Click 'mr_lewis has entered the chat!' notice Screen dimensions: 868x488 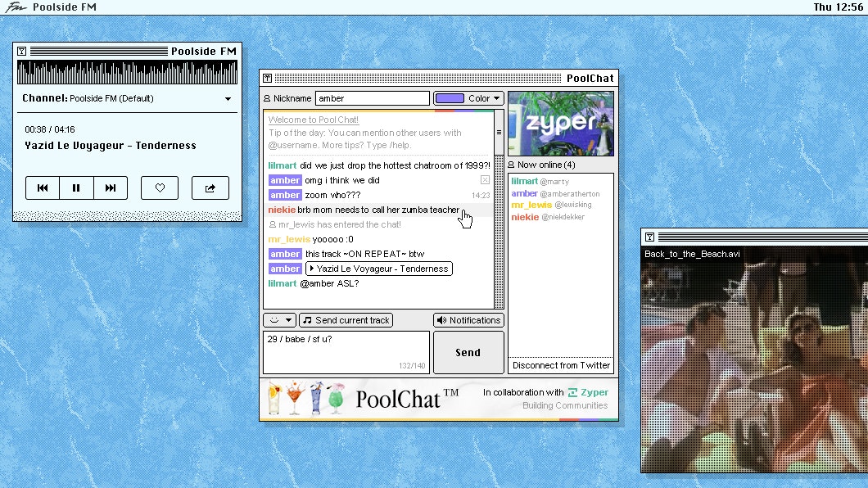tap(334, 224)
